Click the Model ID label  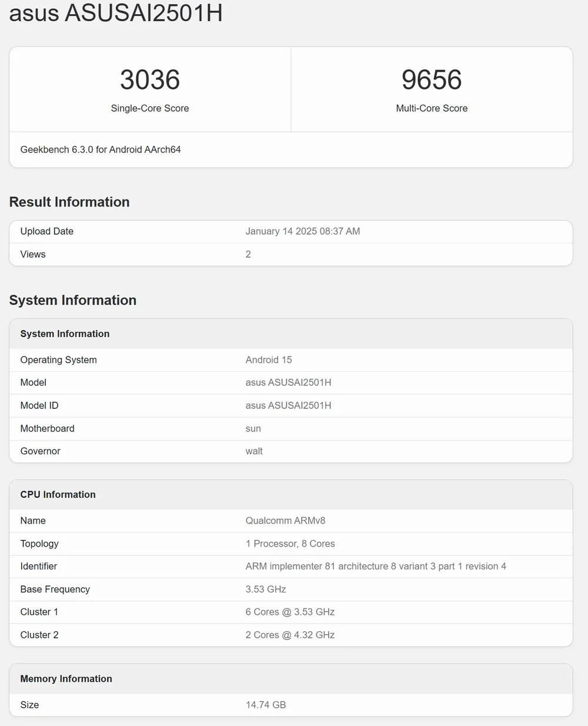click(x=39, y=405)
